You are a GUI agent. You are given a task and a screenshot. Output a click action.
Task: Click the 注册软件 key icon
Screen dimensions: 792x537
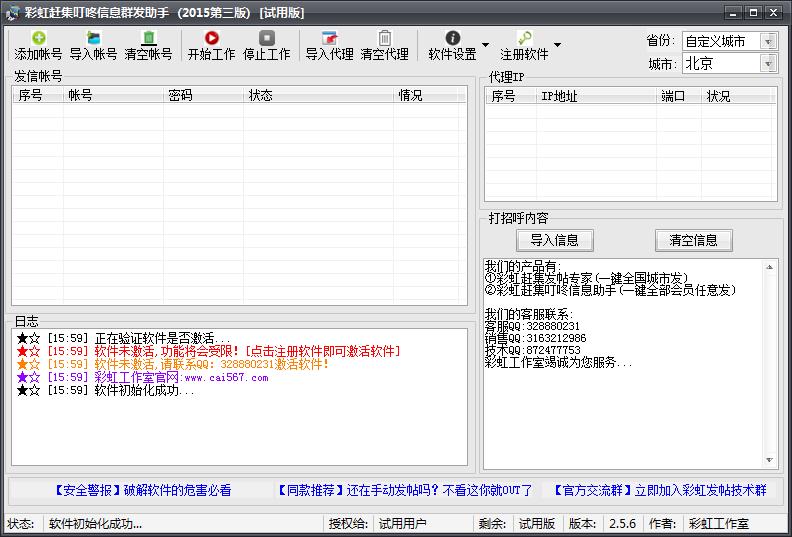tap(524, 38)
